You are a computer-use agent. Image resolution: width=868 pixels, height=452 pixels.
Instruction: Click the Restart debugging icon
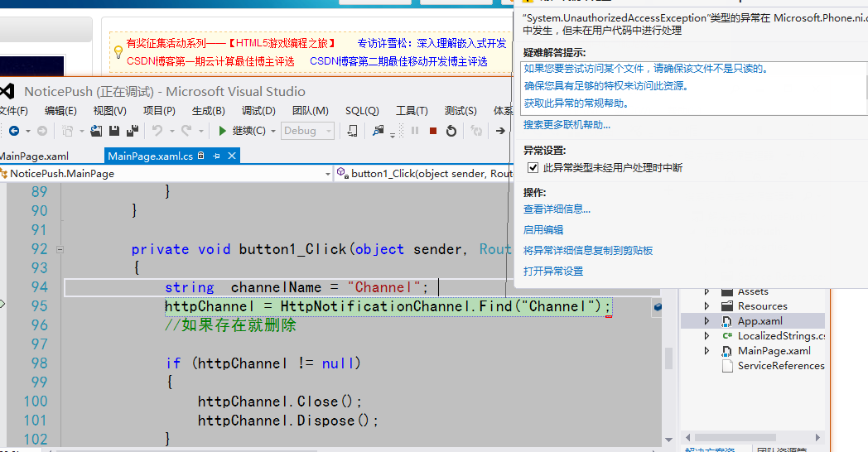point(451,131)
